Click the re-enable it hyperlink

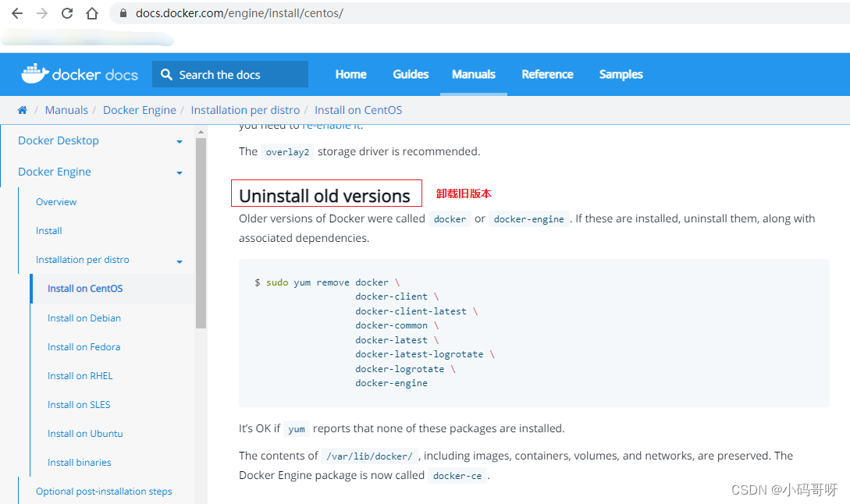coord(332,126)
